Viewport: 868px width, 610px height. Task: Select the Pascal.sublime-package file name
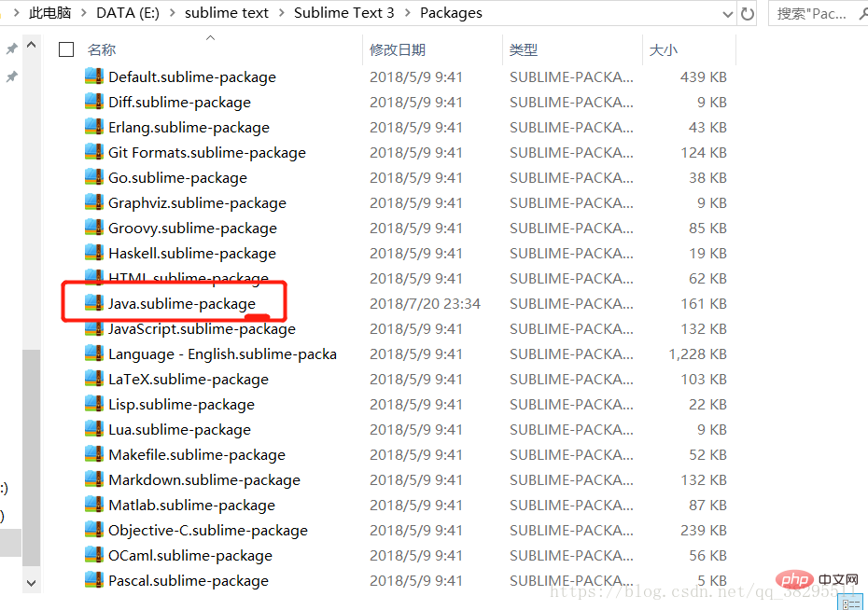point(189,581)
